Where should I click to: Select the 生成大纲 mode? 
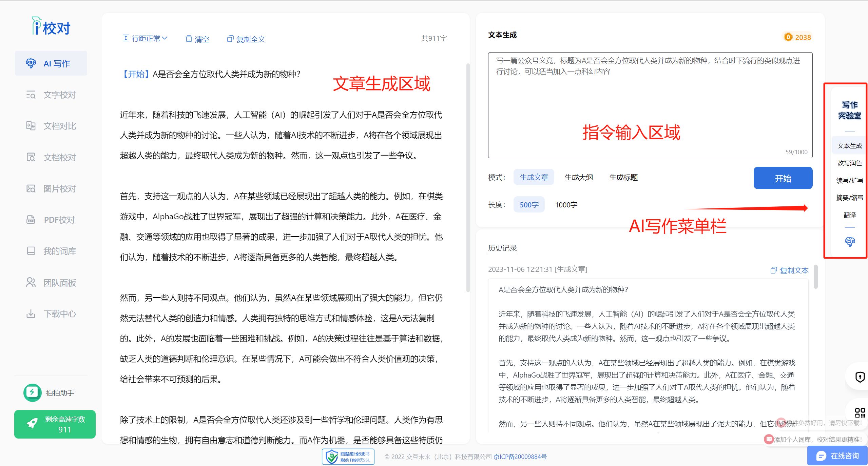579,177
